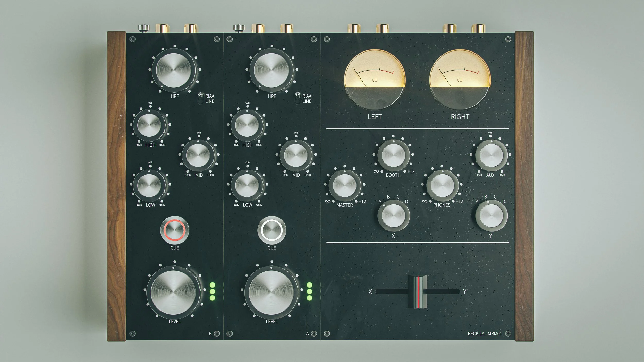Screen dimensions: 644x362
Task: Click the MASTER volume knob
Action: coord(345,185)
